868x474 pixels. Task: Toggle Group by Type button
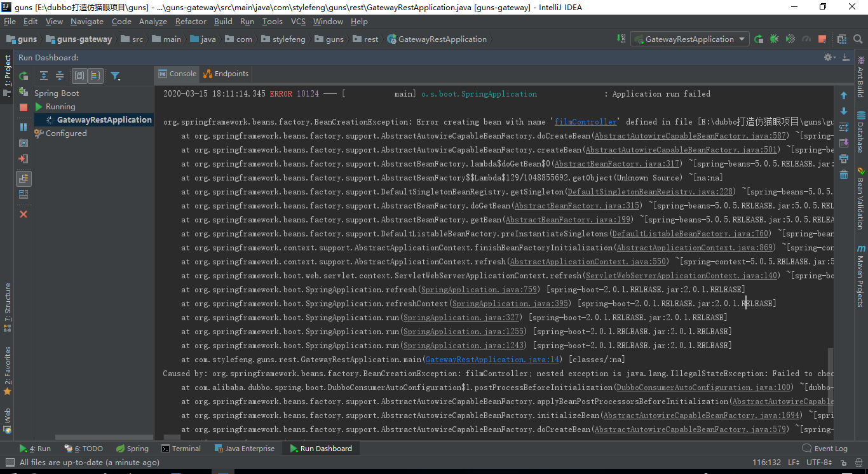[79, 76]
